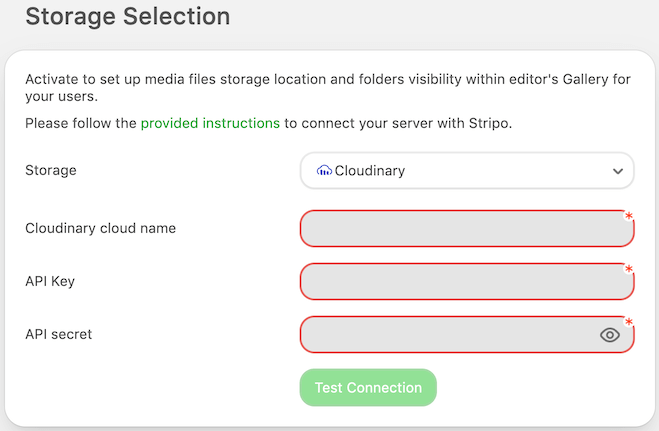This screenshot has width=659, height=431.
Task: Select the Cloudinary text in the Storage selector
Action: (370, 171)
